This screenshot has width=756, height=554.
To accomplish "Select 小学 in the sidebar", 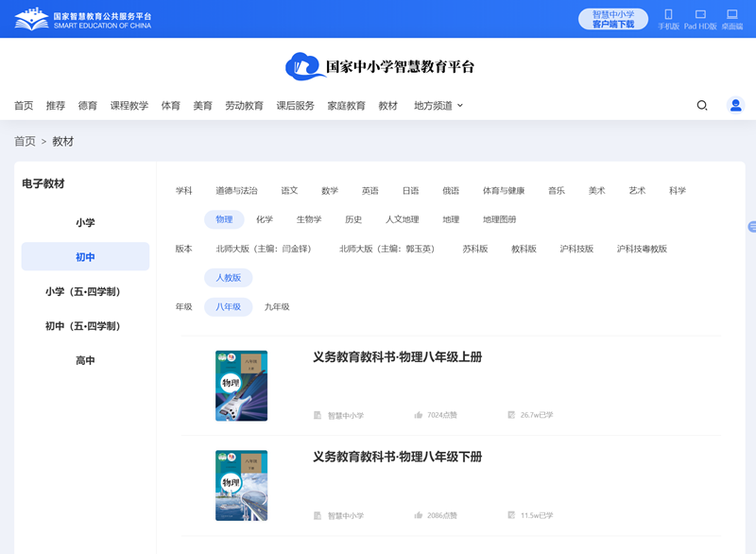I will 85,223.
